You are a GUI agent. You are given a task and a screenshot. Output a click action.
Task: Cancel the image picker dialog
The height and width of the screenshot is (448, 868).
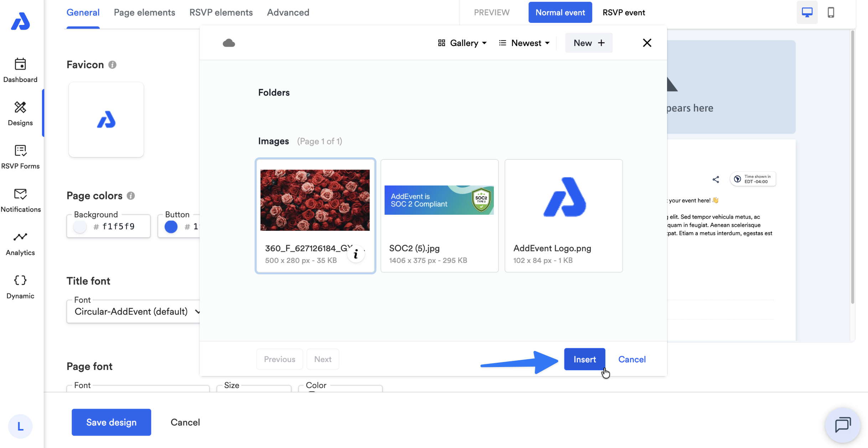coord(632,359)
